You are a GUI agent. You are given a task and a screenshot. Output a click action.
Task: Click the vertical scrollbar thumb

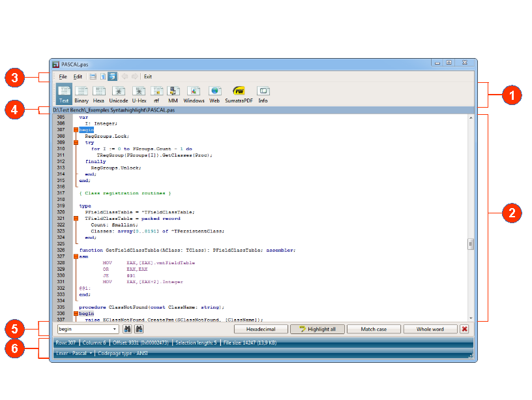471,243
